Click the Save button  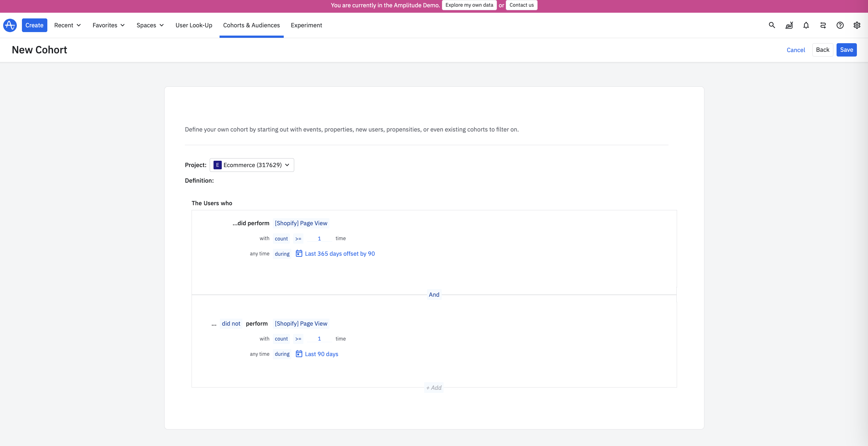[846, 50]
